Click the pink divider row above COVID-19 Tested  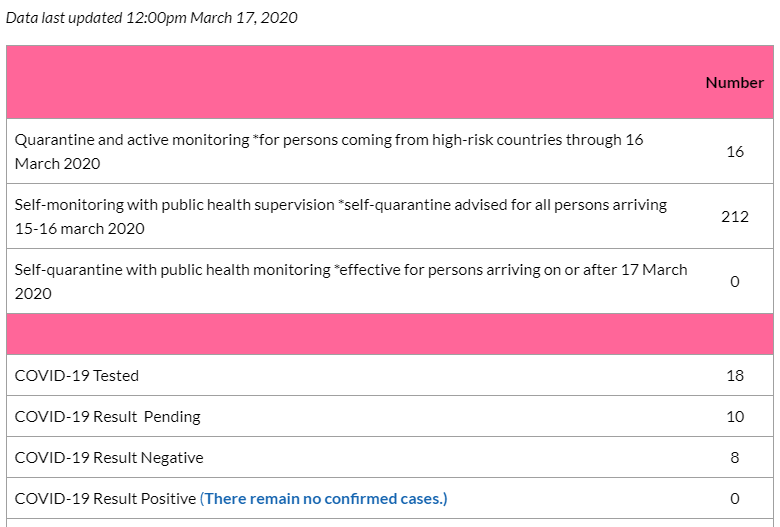coord(390,334)
